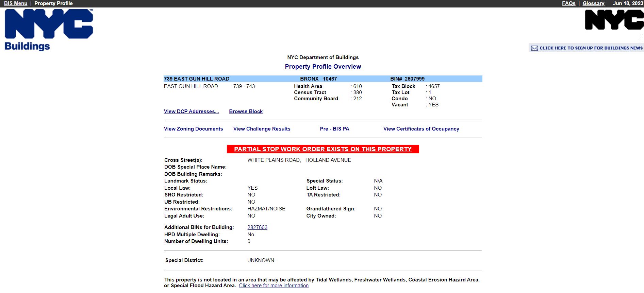Click the Special District UNKNOWN value
This screenshot has height=293, width=644.
[x=261, y=260]
